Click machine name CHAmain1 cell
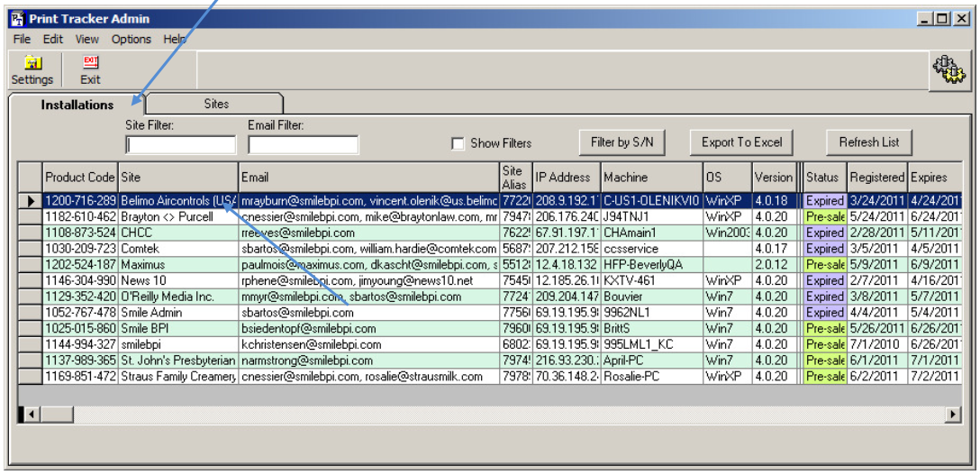 pyautogui.click(x=652, y=233)
